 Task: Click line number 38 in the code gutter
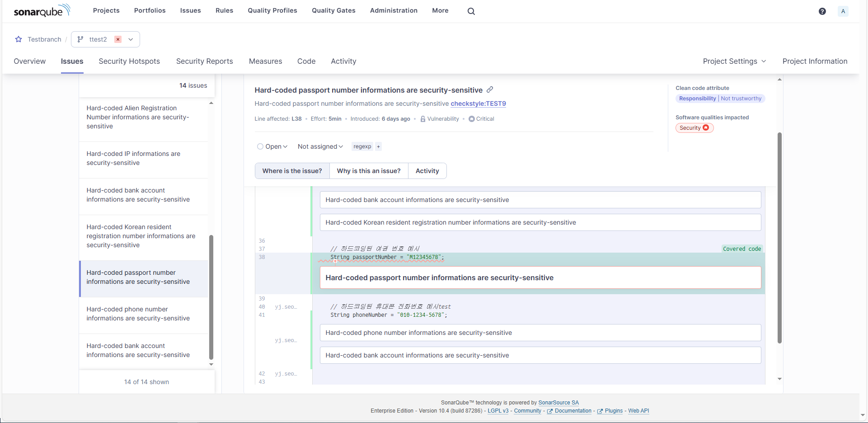point(262,257)
